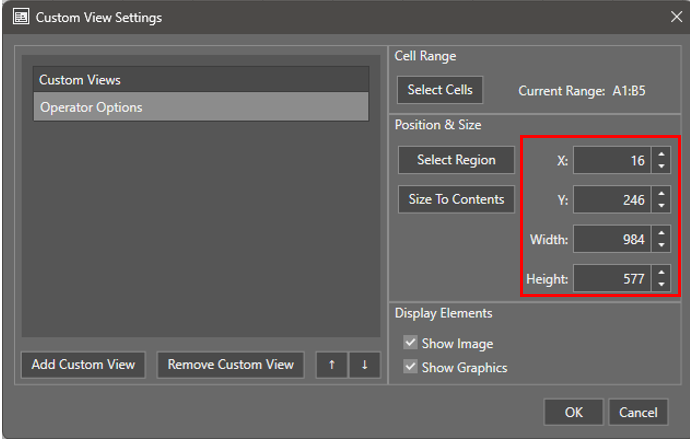Decrease the X value using down stepper
The image size is (690, 439).
pos(661,166)
